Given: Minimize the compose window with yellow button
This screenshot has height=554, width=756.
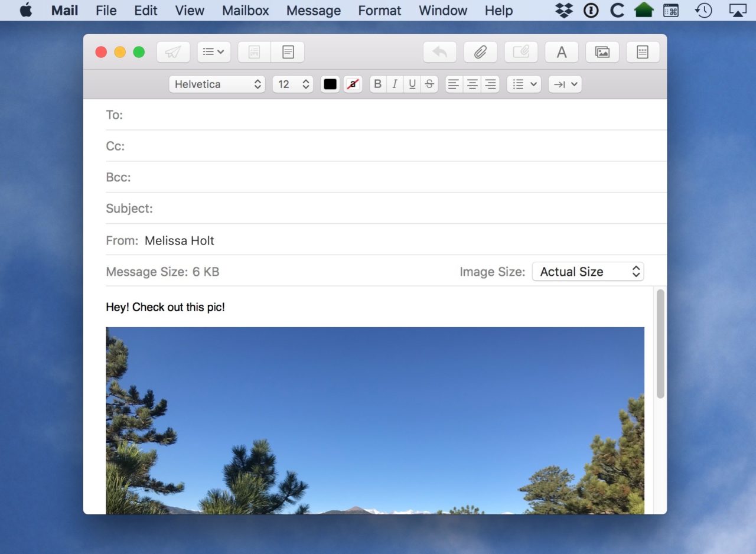Looking at the screenshot, I should pos(120,52).
